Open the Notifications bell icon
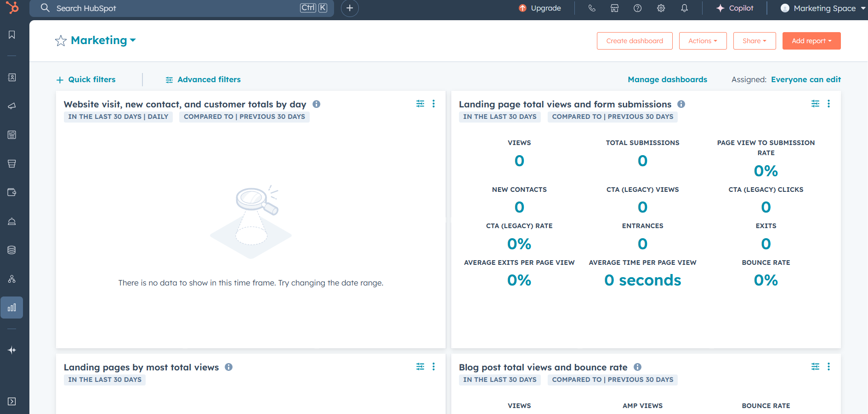This screenshot has width=868, height=414. click(684, 8)
